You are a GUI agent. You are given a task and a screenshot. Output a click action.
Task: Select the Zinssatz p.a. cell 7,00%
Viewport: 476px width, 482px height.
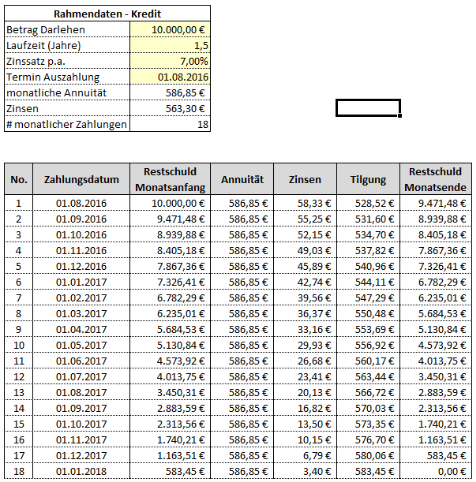pyautogui.click(x=170, y=61)
